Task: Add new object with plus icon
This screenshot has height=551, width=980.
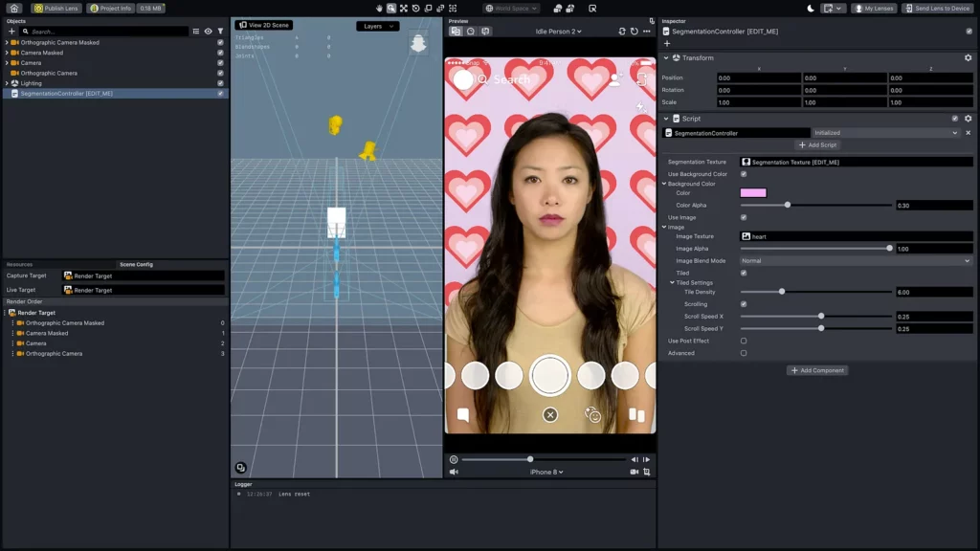Action: pyautogui.click(x=11, y=32)
